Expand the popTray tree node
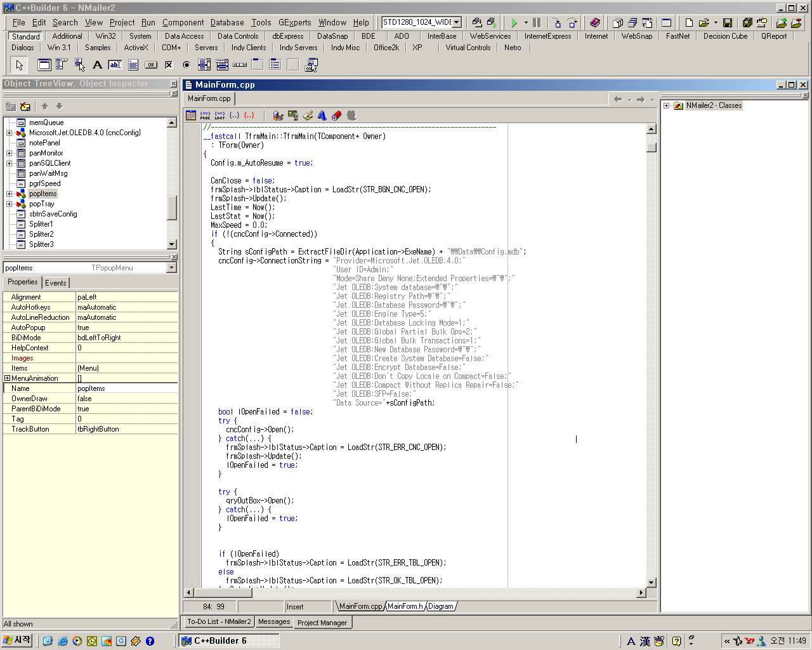812x650 pixels. point(9,204)
